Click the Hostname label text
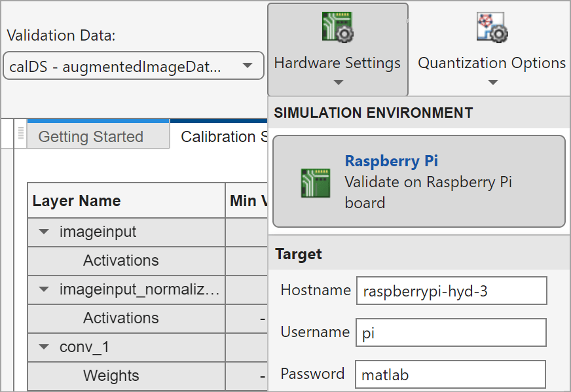 316,290
